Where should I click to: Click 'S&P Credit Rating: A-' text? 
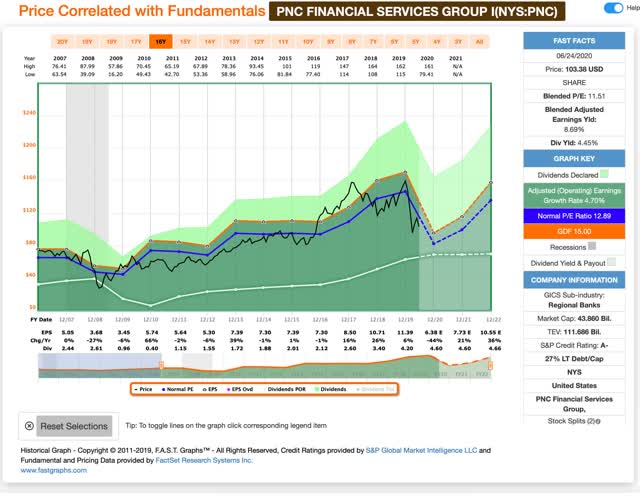point(574,345)
